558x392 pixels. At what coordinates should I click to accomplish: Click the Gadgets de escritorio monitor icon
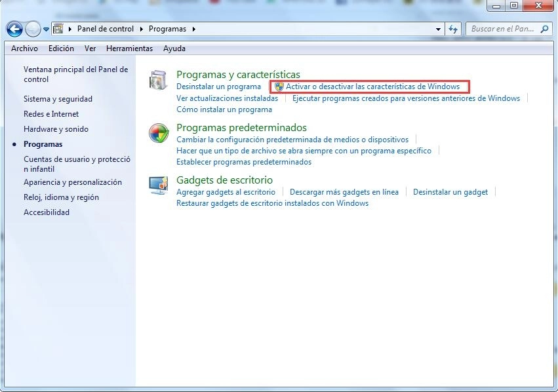(159, 186)
